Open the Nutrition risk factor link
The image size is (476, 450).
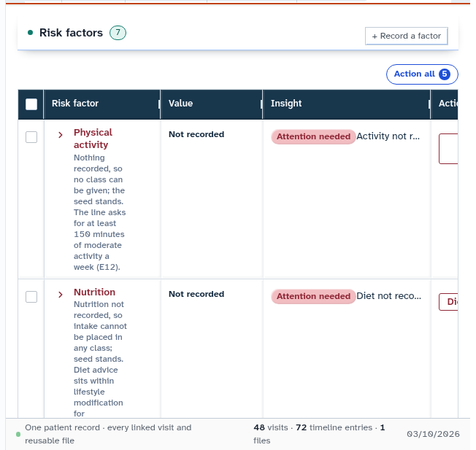click(x=94, y=292)
